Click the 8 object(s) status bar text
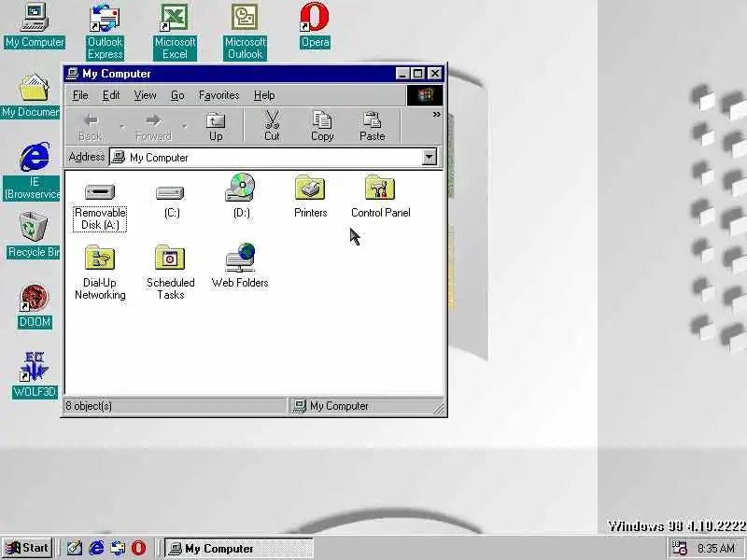Screen dimensions: 747x560 89,406
